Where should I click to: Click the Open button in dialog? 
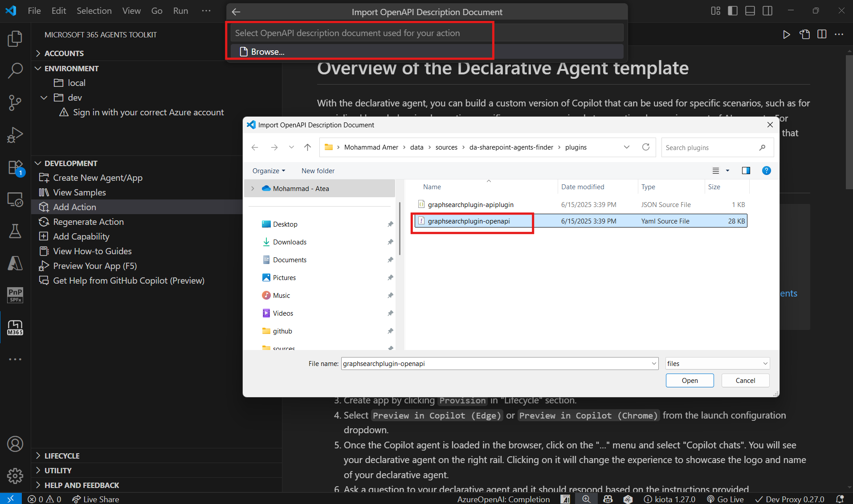690,380
